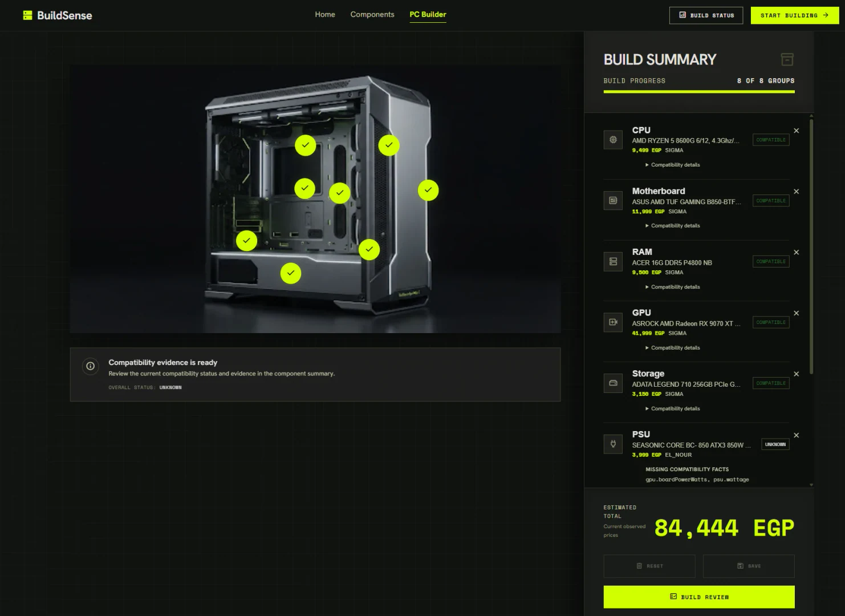Select the PC Builder tab
The image size is (845, 616).
point(428,14)
